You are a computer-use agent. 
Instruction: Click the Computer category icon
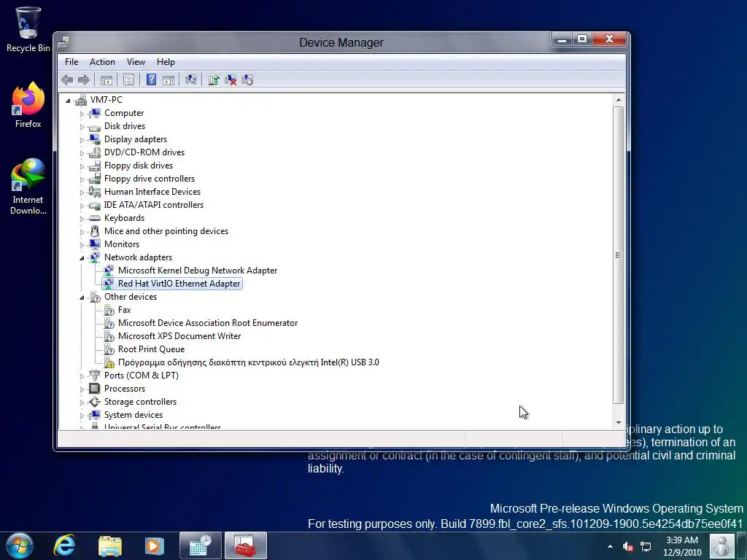pyautogui.click(x=95, y=113)
